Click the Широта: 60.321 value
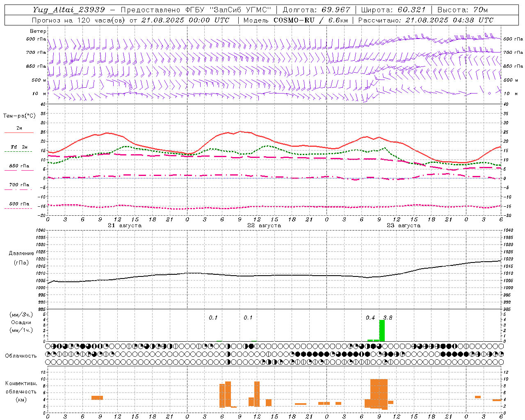The image size is (525, 420). [x=394, y=10]
